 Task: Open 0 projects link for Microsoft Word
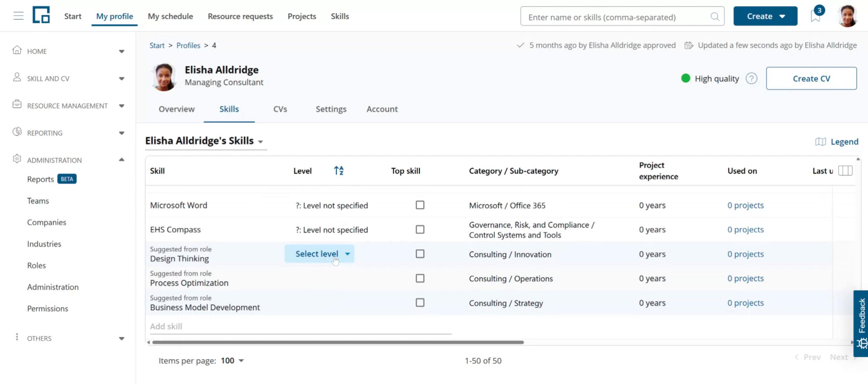[x=745, y=205]
